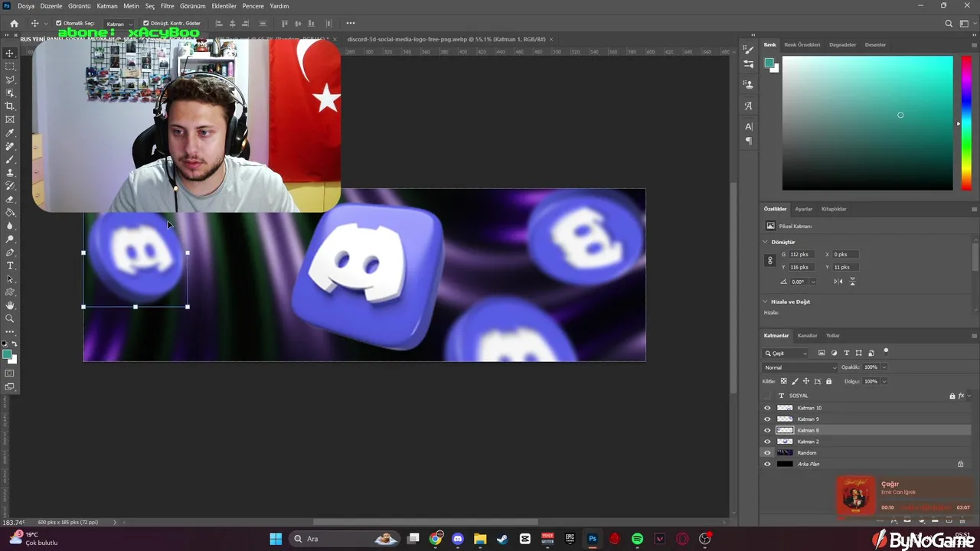The height and width of the screenshot is (551, 980).
Task: Open Spotify from the Windows taskbar
Action: [637, 539]
